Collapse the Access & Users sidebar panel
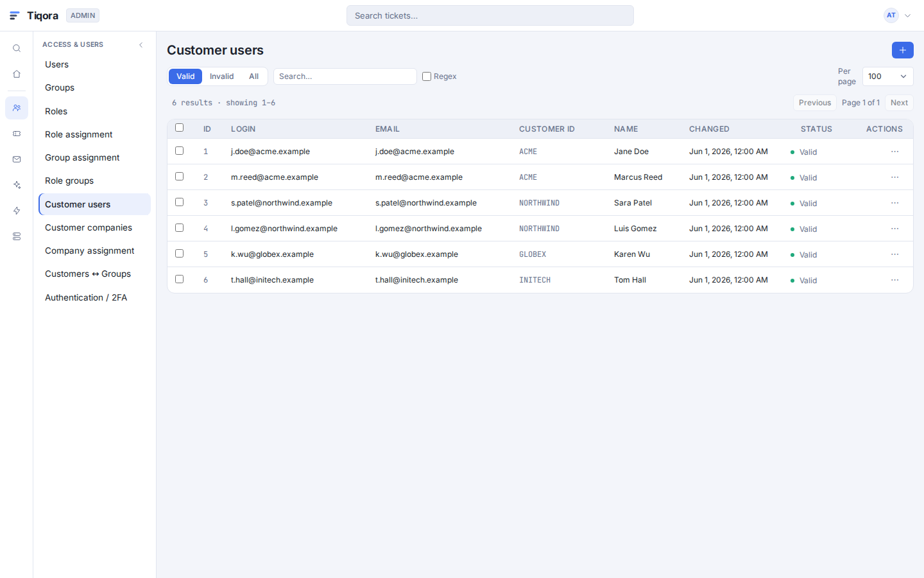 (141, 44)
